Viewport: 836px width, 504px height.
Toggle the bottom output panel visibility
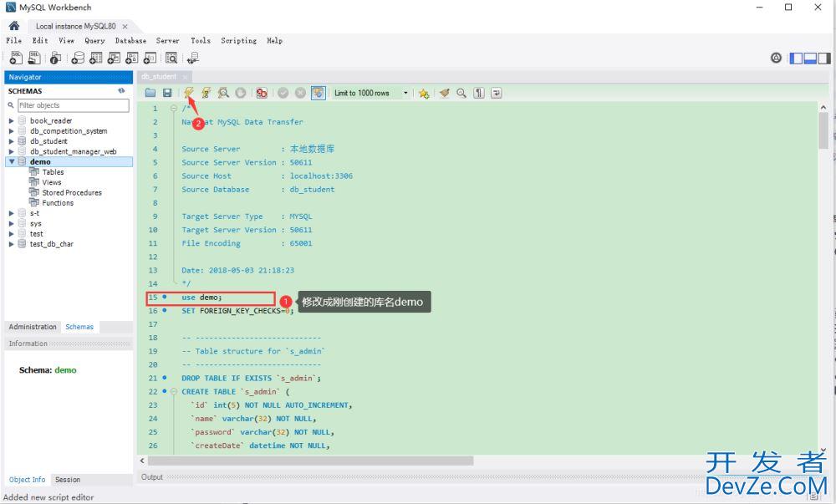click(810, 58)
